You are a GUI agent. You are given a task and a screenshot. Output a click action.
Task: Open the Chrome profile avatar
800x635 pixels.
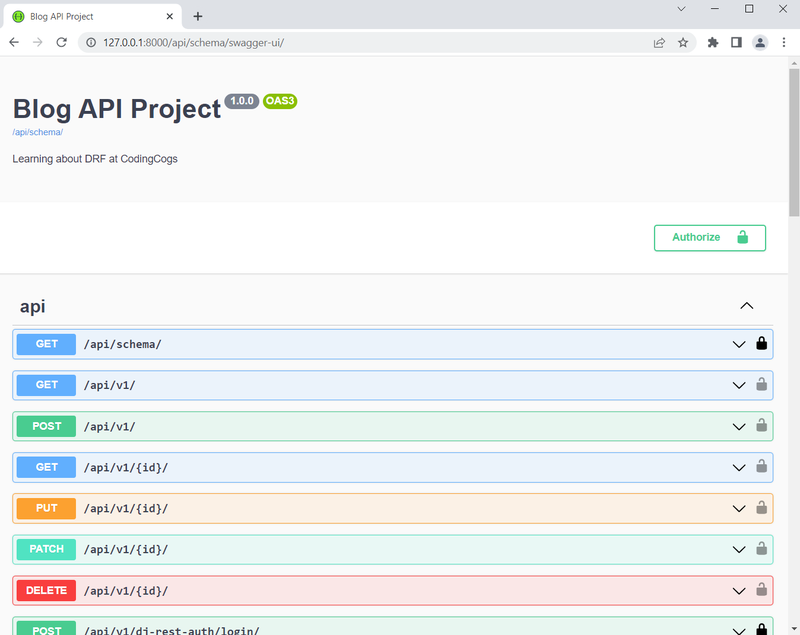(x=760, y=43)
